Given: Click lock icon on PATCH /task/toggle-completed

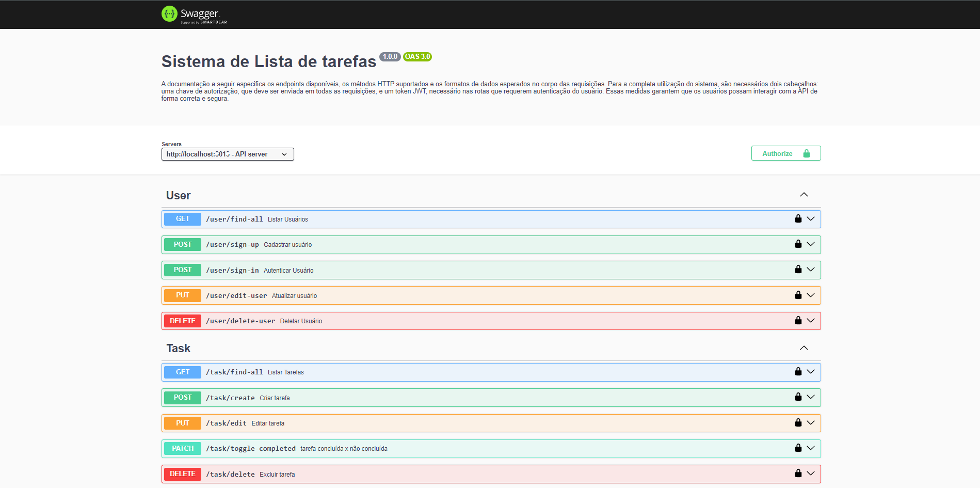Looking at the screenshot, I should (798, 448).
